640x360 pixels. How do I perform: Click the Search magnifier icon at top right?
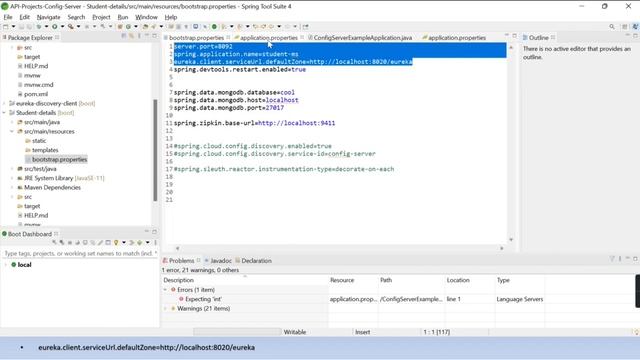coord(612,27)
